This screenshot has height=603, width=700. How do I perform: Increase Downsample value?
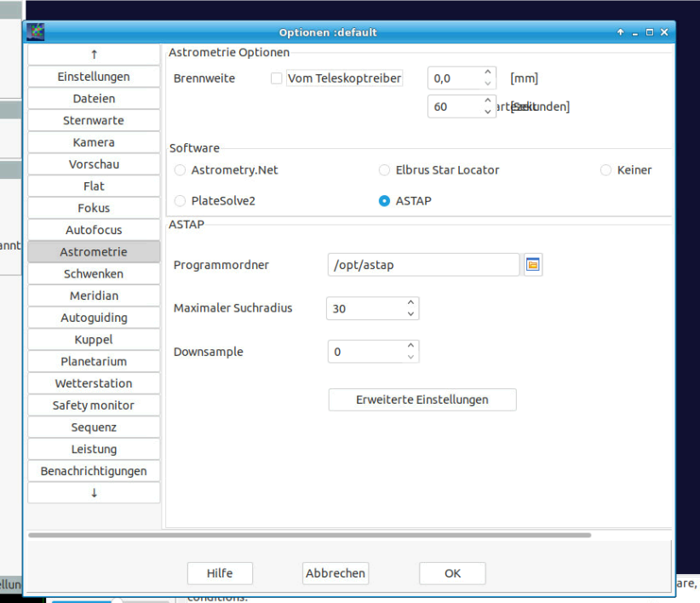[x=410, y=346]
